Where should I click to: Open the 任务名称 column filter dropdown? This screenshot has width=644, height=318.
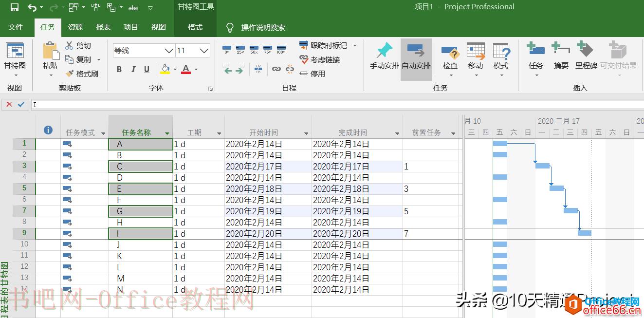coord(167,133)
